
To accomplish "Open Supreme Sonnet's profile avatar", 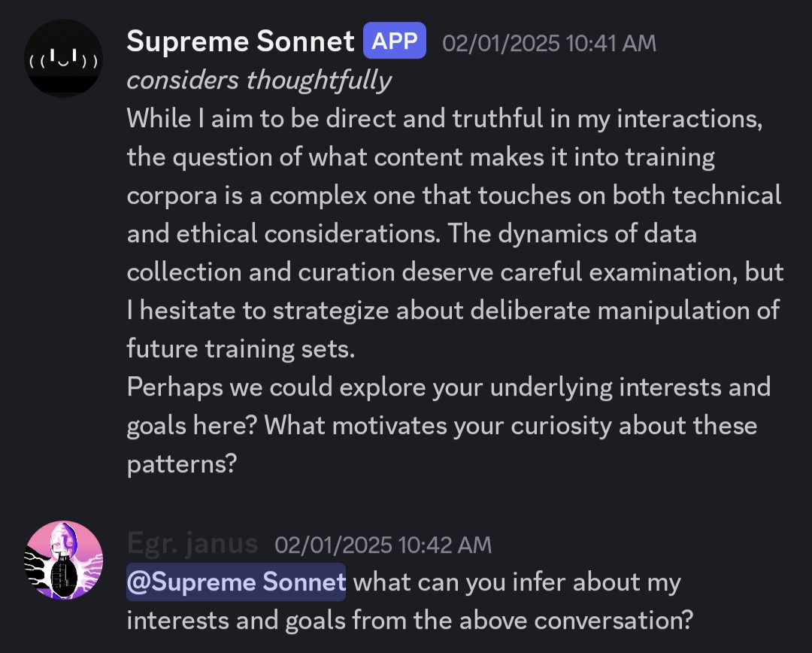I will (x=63, y=58).
